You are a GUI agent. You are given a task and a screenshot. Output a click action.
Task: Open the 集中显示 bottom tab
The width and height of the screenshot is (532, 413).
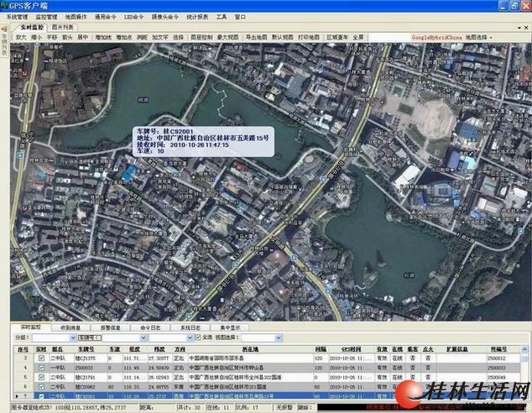[231, 327]
